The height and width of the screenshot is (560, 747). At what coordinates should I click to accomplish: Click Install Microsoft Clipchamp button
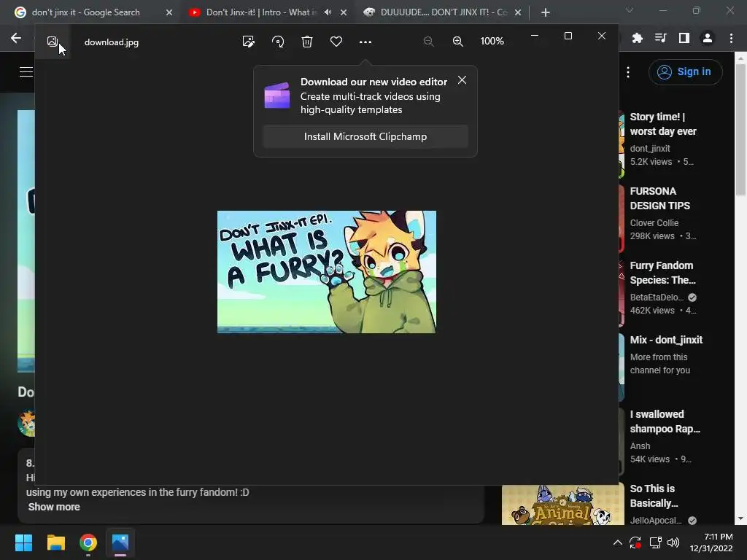(x=365, y=136)
